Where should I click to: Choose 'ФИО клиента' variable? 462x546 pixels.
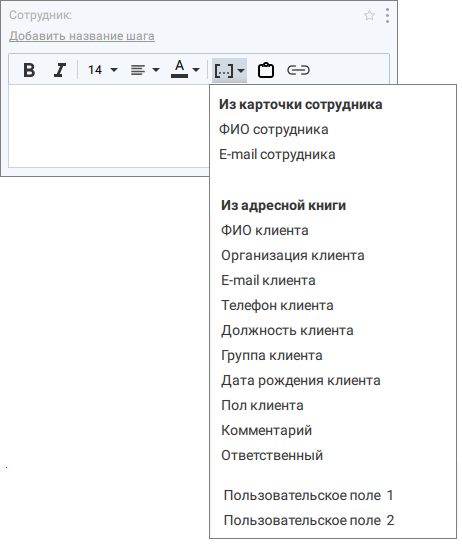click(x=265, y=231)
